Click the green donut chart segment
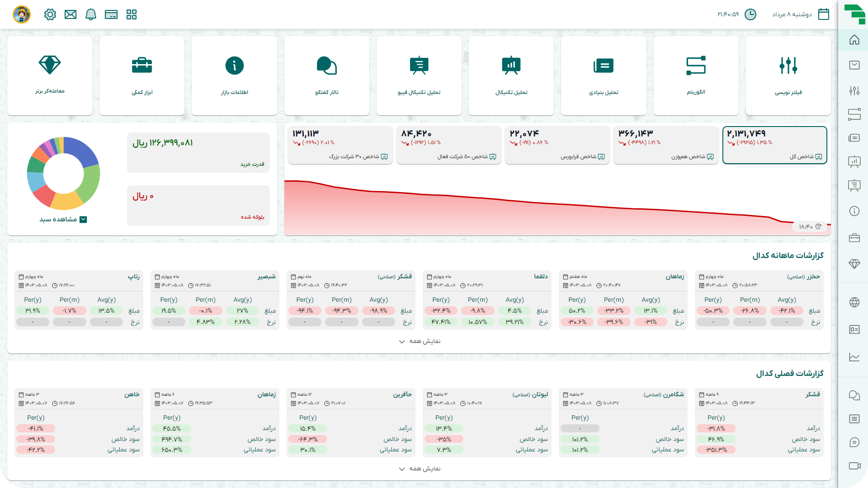Screen dimensions: 868x488 point(91,183)
